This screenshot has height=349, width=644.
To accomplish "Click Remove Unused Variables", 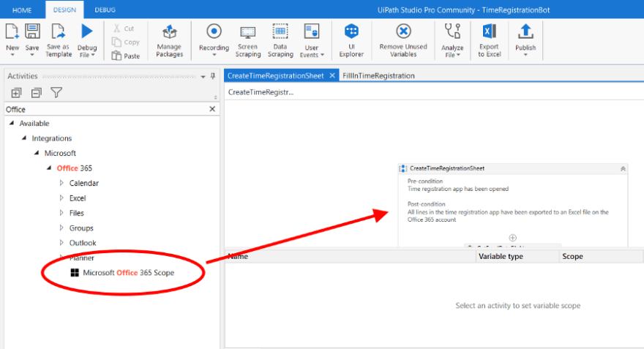I will 403,41.
